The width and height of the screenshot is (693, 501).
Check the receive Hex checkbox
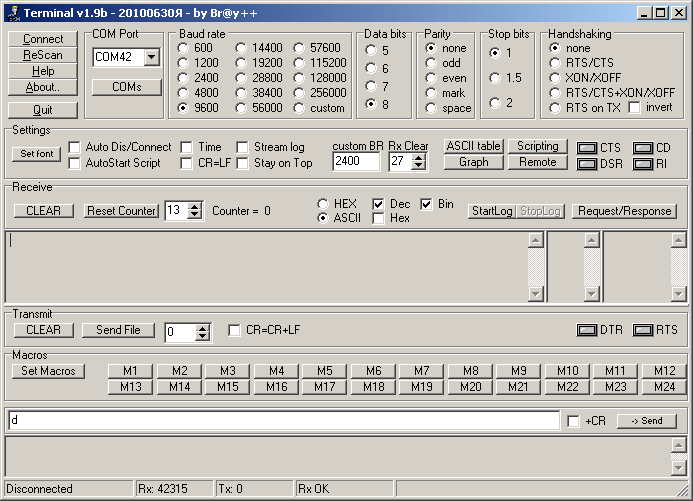378,218
